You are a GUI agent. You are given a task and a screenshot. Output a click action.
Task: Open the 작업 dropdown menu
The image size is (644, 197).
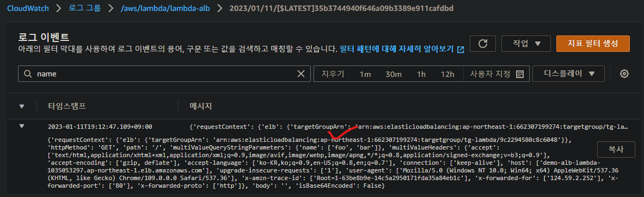(x=526, y=43)
